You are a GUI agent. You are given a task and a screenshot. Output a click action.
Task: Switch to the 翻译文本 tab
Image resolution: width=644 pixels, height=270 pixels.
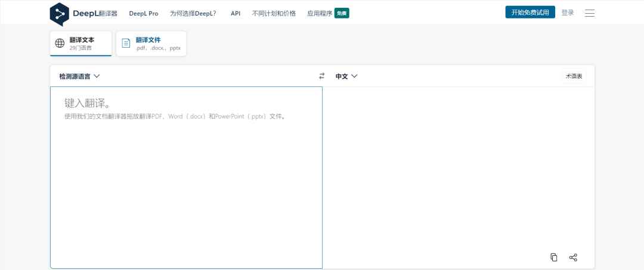tap(80, 44)
